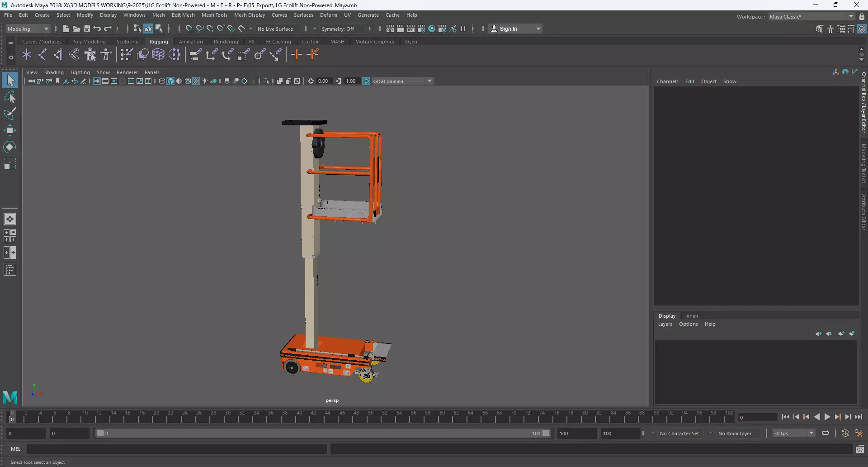Undo the last action
Screen dimensions: 868x467
[97, 29]
